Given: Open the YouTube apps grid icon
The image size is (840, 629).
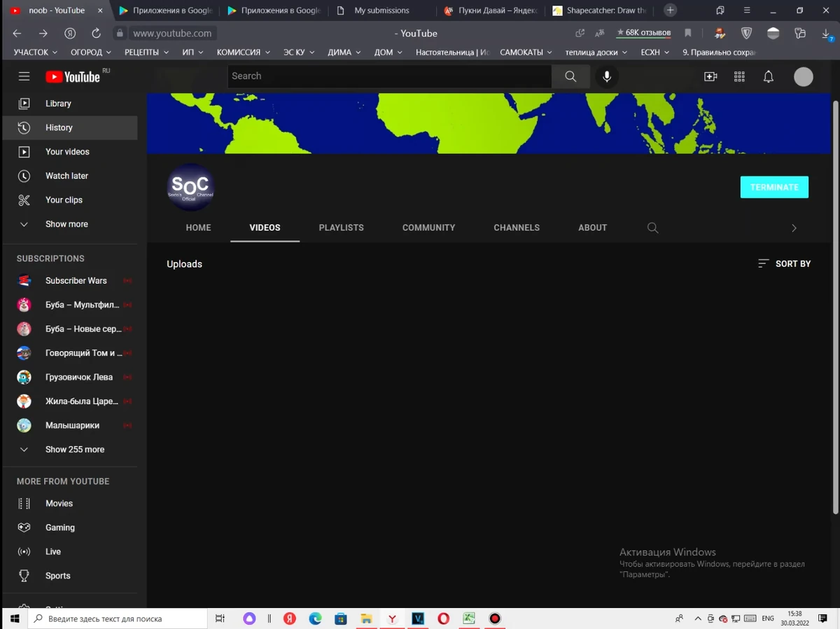Looking at the screenshot, I should [x=738, y=76].
